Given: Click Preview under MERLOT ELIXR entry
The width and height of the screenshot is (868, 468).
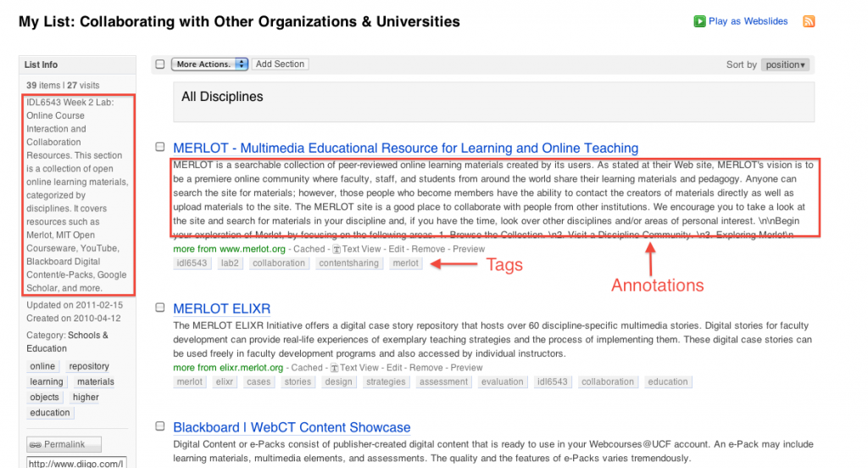Looking at the screenshot, I should click(x=467, y=368).
